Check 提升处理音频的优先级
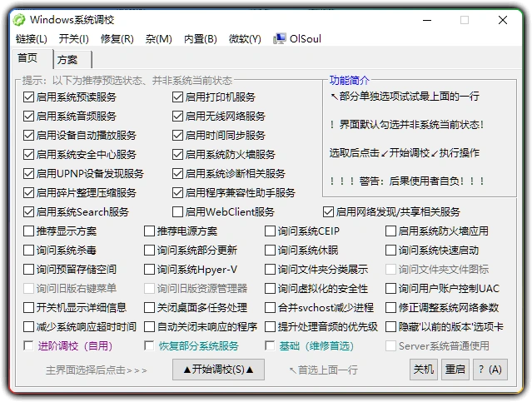The height and width of the screenshot is (402, 532). point(270,327)
